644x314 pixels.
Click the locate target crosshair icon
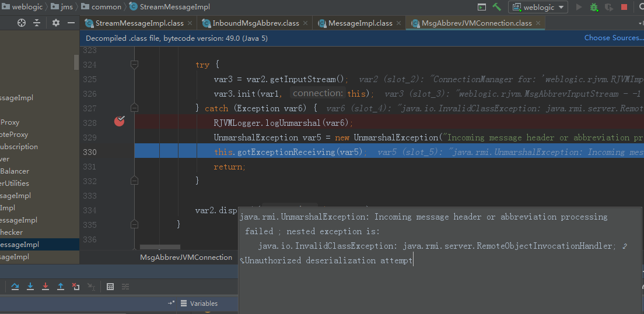[x=22, y=23]
